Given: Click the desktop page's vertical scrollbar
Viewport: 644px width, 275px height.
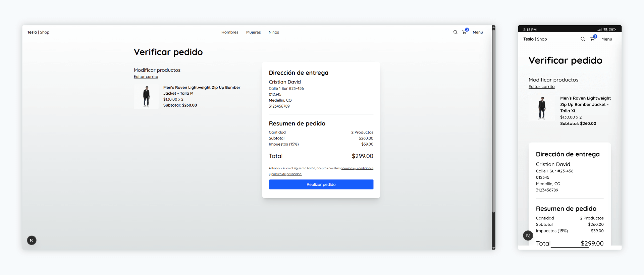Looking at the screenshot, I should [493, 121].
